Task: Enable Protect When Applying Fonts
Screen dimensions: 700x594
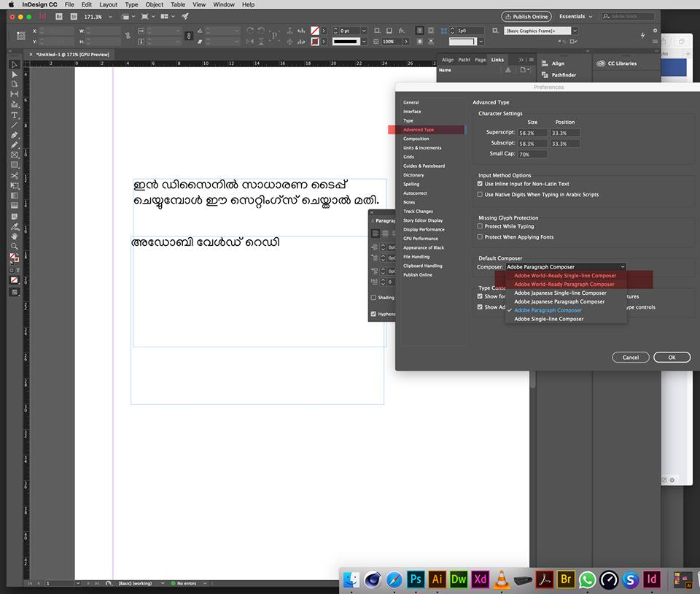Action: [x=480, y=237]
